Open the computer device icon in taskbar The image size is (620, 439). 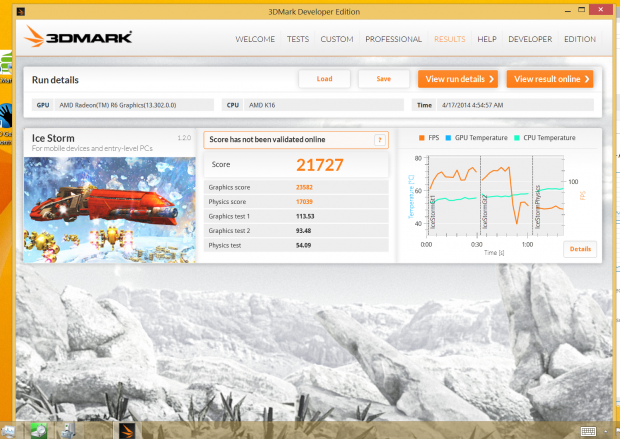(x=68, y=431)
